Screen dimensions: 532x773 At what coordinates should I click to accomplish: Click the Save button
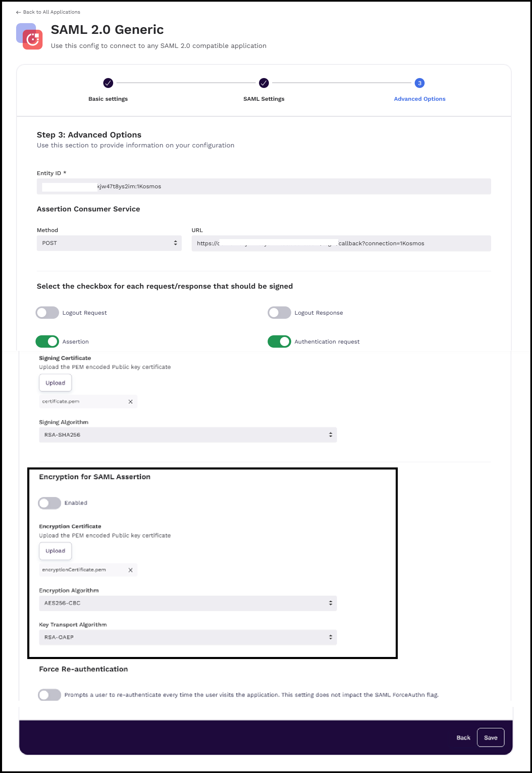[490, 737]
